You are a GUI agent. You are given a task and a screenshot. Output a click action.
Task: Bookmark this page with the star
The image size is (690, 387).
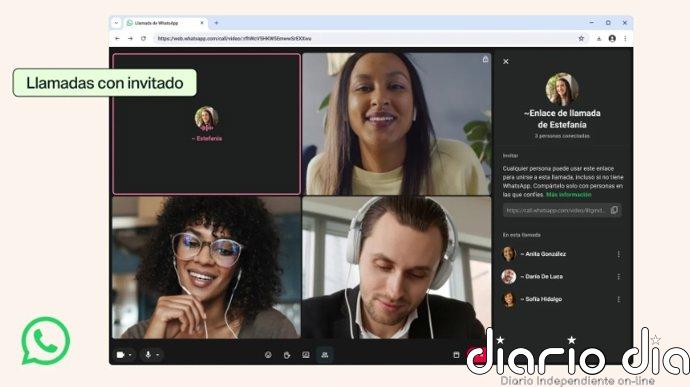point(581,39)
